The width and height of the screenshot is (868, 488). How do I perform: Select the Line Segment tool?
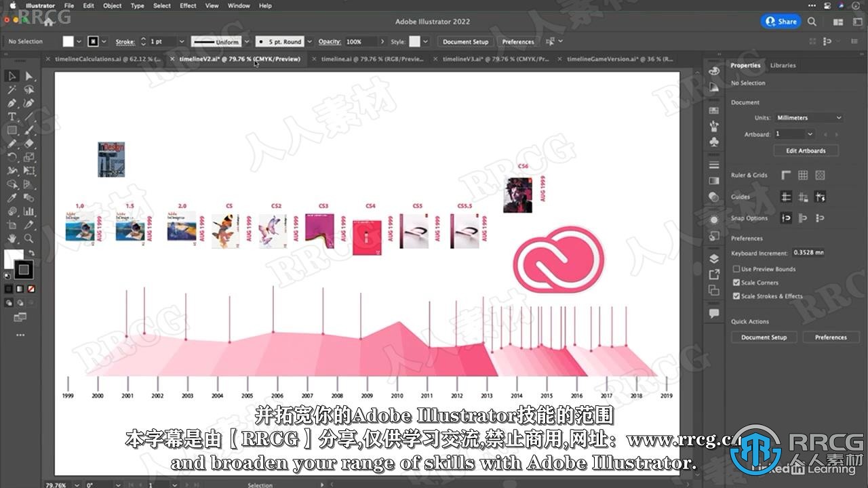29,117
